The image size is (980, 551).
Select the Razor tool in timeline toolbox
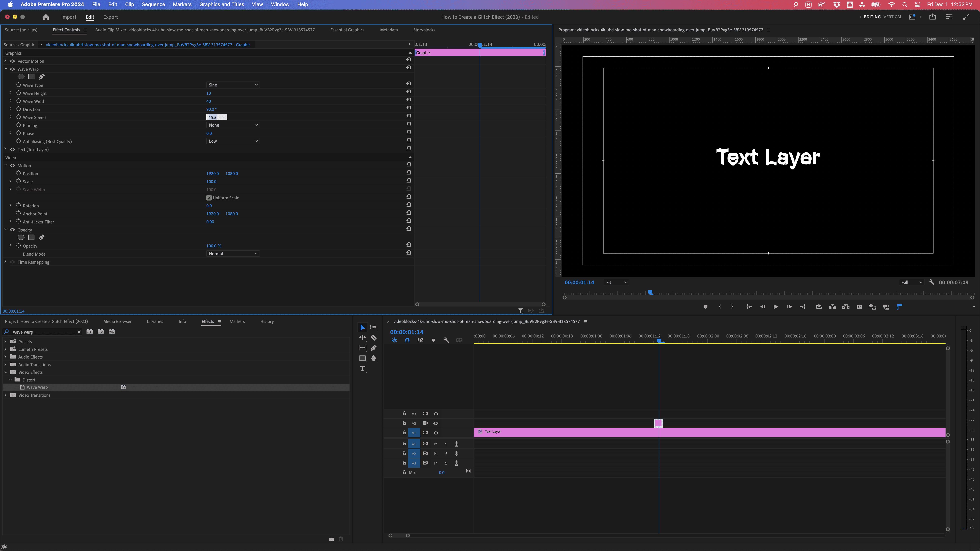pos(374,338)
